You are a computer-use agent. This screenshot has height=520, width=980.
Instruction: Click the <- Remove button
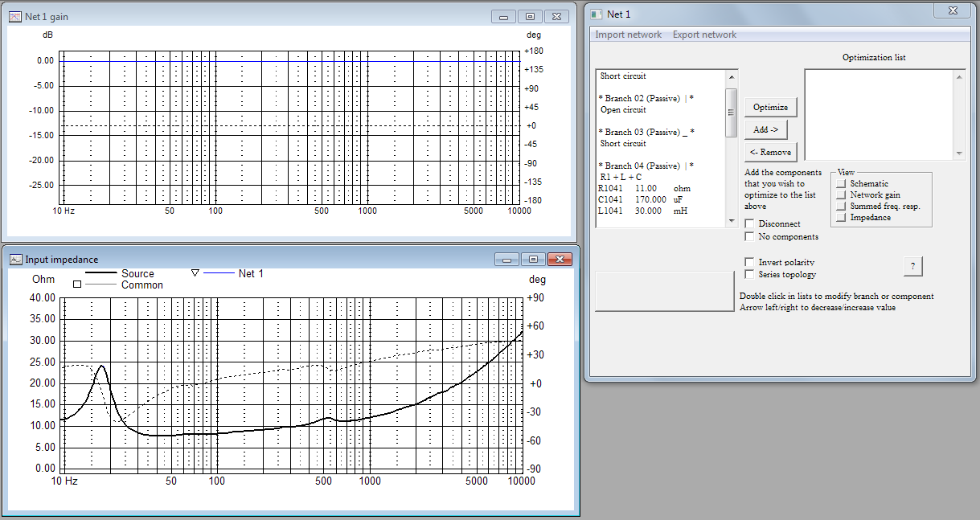(x=770, y=152)
